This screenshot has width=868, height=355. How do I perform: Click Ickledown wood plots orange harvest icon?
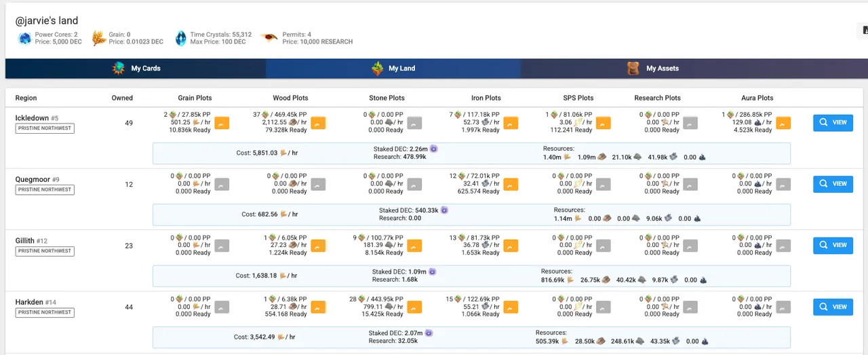point(318,123)
